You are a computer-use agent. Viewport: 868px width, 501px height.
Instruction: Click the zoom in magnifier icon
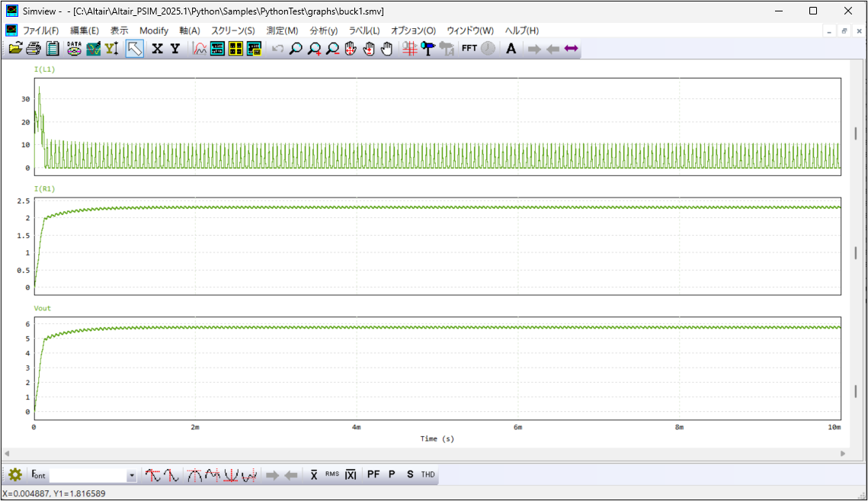[x=314, y=49]
